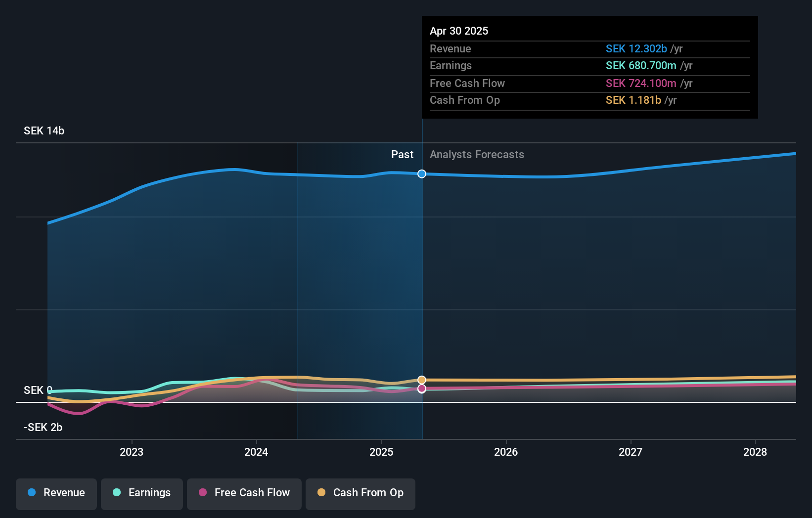The width and height of the screenshot is (812, 518).
Task: Click the Apr 30 2025 tooltip date
Action: 459,31
